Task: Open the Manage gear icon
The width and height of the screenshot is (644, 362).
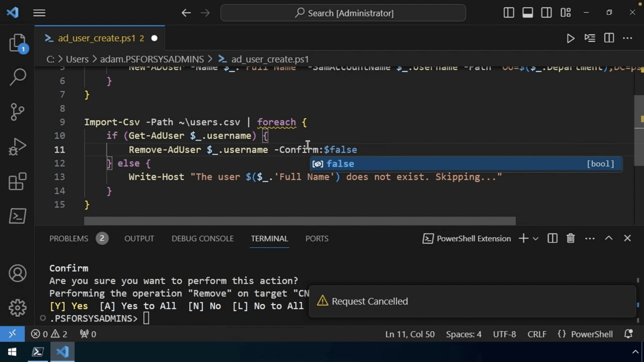Action: pos(17,308)
